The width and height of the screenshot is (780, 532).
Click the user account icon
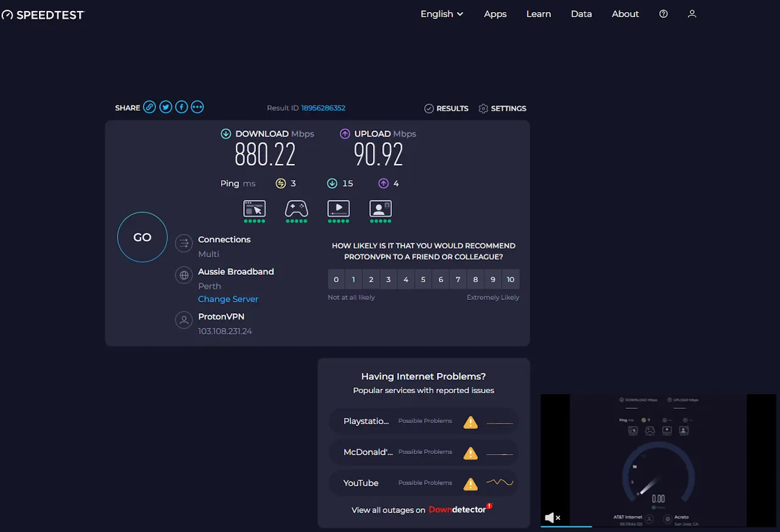coord(692,14)
